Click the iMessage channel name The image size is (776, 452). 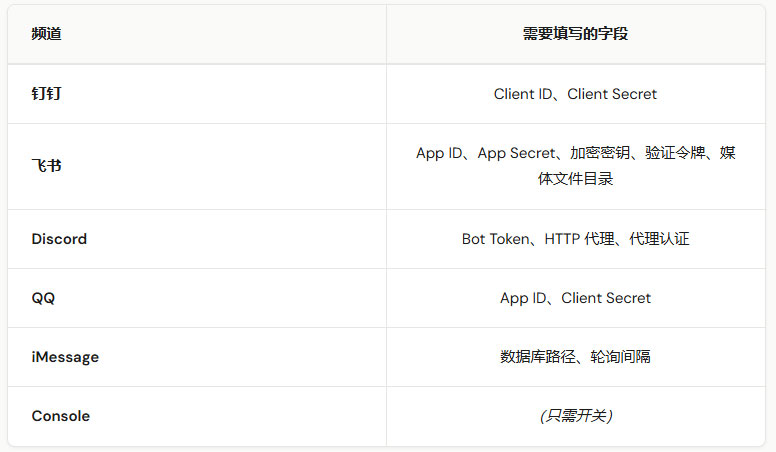[x=65, y=357]
